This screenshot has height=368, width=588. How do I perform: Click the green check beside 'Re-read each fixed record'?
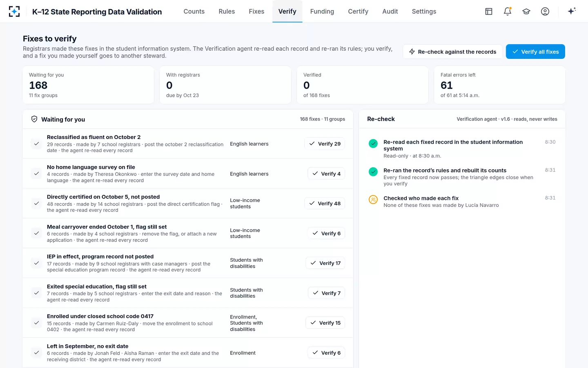(373, 144)
